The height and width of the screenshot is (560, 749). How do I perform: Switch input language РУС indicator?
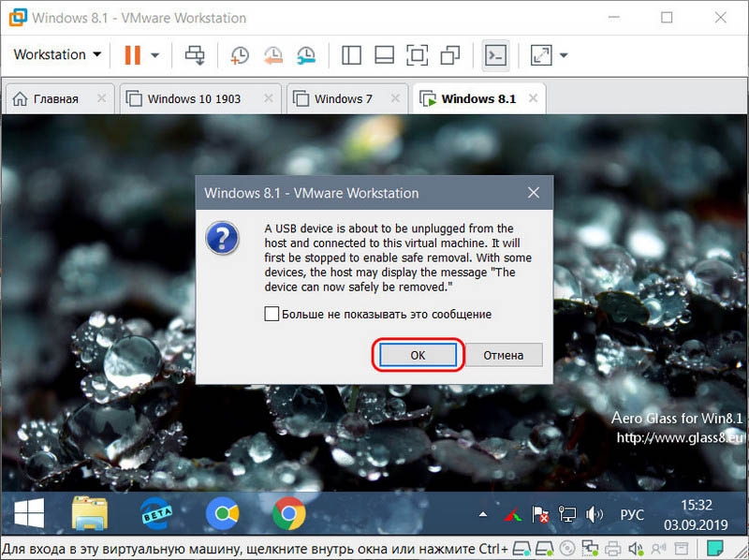tap(632, 515)
